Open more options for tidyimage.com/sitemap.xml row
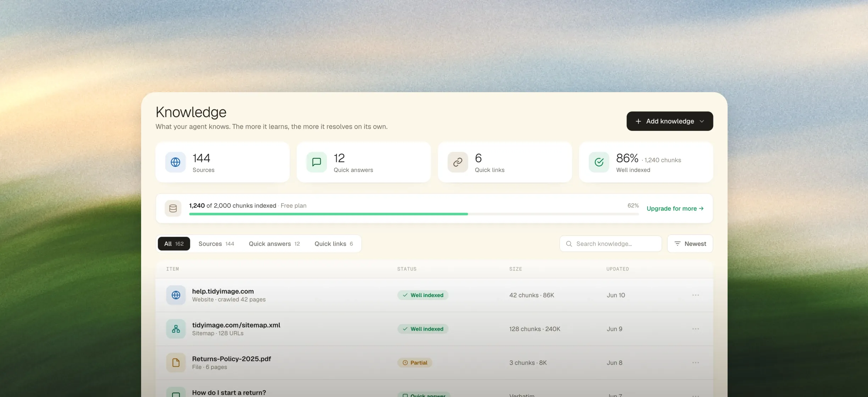This screenshot has height=397, width=868. point(695,329)
